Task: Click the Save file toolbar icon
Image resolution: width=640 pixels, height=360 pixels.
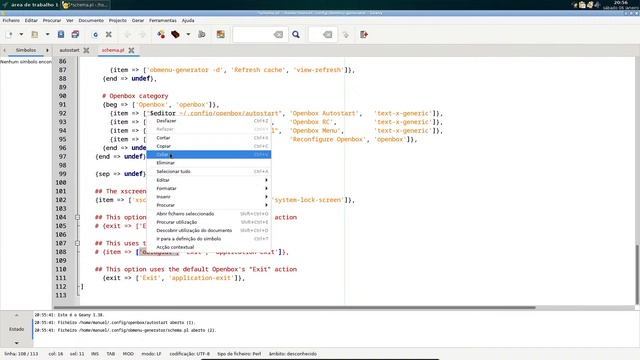Action: 61,35
